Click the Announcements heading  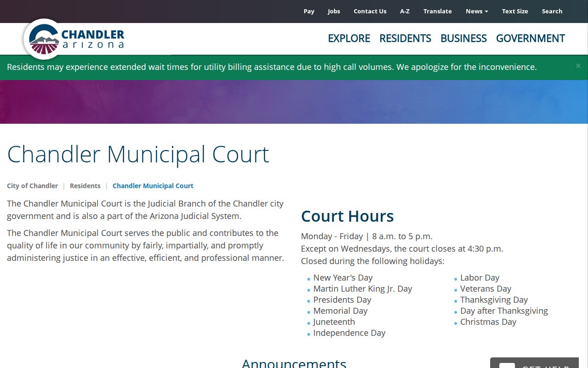coord(294,363)
